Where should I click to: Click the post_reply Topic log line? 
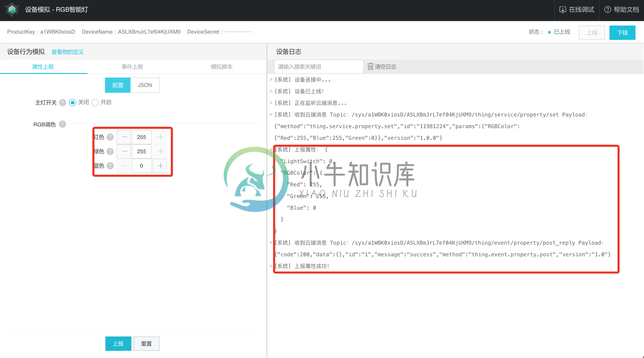pos(439,243)
